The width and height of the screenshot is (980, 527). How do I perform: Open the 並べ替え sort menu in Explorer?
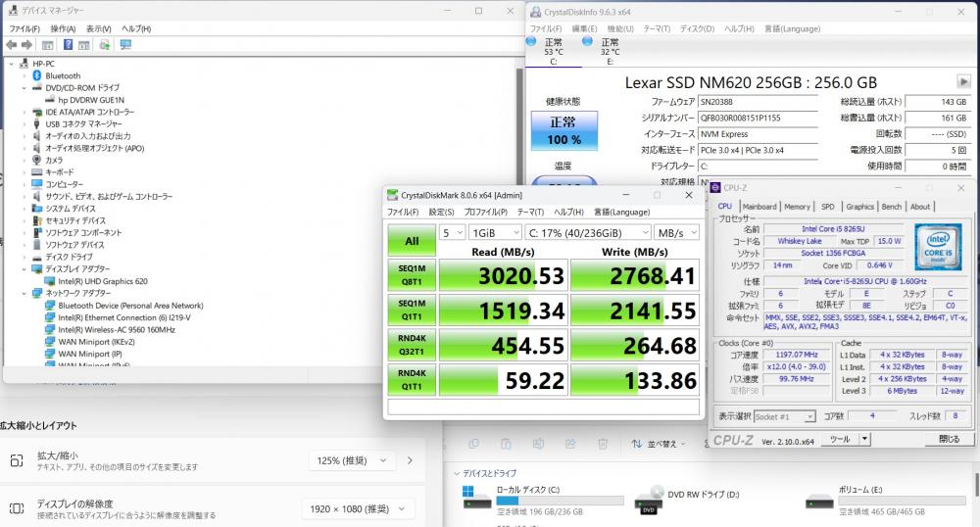pyautogui.click(x=659, y=444)
